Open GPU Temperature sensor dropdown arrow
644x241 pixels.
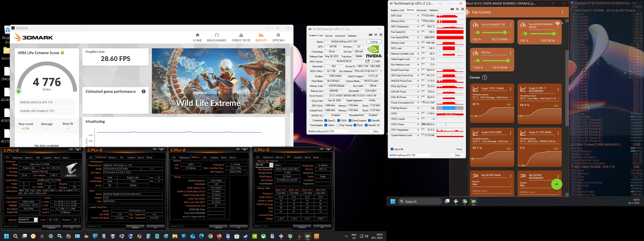(418, 27)
